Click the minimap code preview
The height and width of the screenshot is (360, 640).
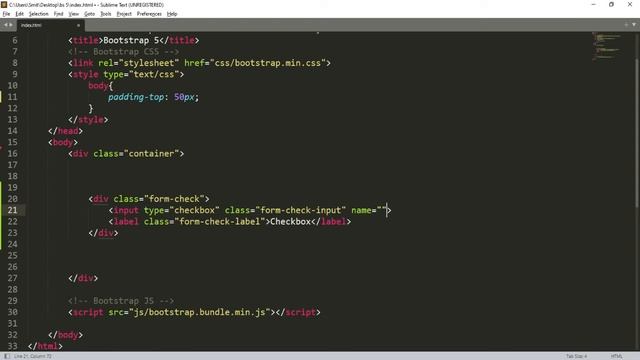coord(607,47)
